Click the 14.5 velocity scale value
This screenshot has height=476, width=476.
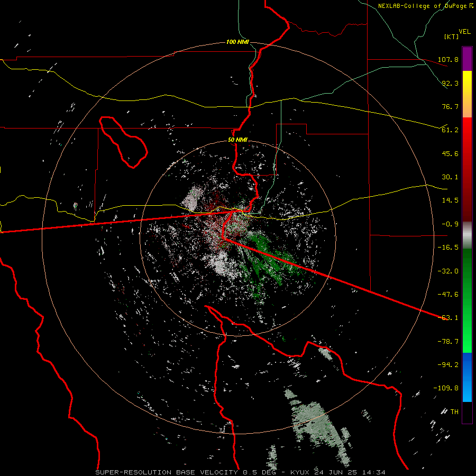click(450, 200)
